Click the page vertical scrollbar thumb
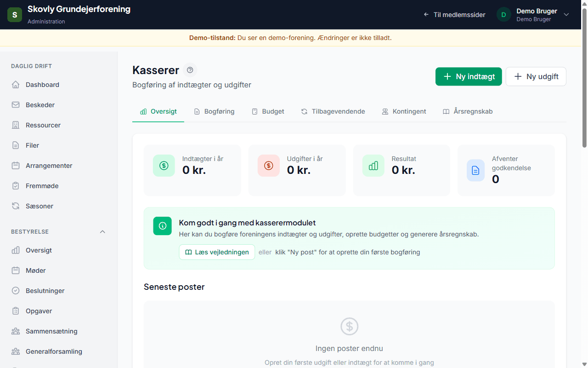Image resolution: width=588 pixels, height=368 pixels. 584,78
